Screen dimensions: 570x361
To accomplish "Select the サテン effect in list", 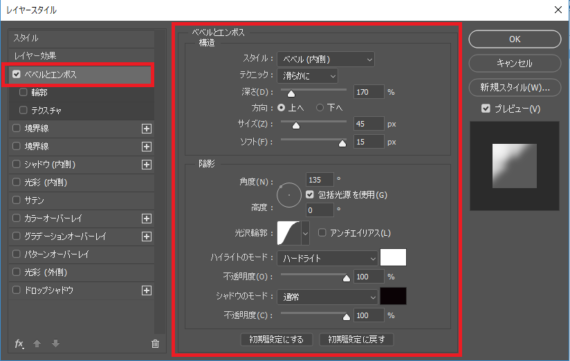I will (81, 200).
